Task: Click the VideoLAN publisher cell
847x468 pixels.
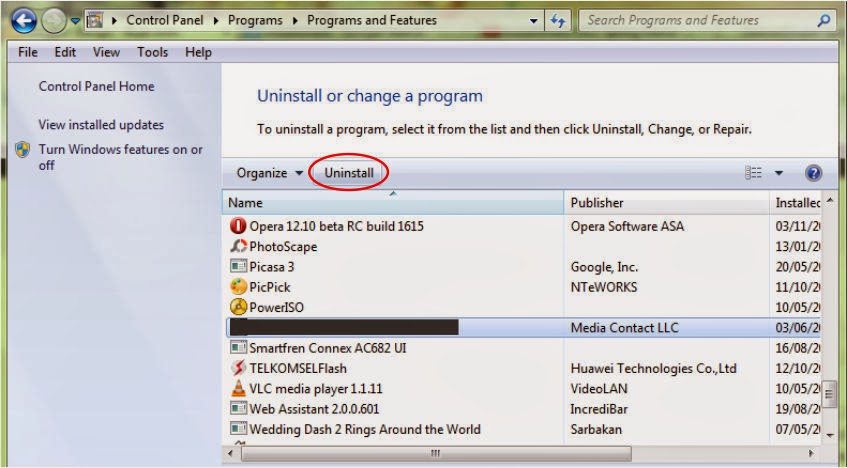Action: pos(599,389)
